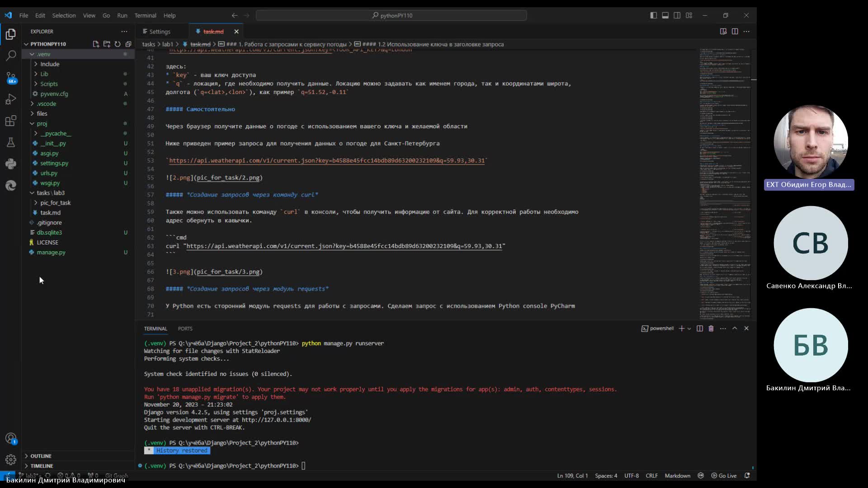Open the Accounts menu icon
Image resolution: width=868 pixels, height=488 pixels.
(x=11, y=438)
